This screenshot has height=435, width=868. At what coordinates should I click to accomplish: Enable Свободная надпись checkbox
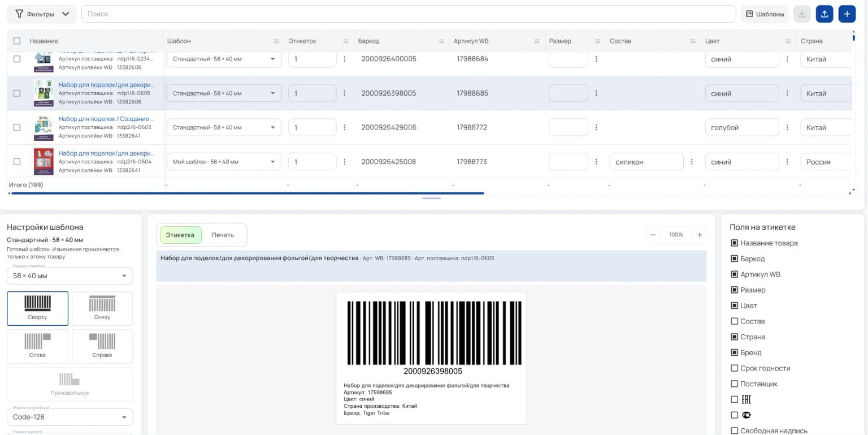[x=735, y=430]
